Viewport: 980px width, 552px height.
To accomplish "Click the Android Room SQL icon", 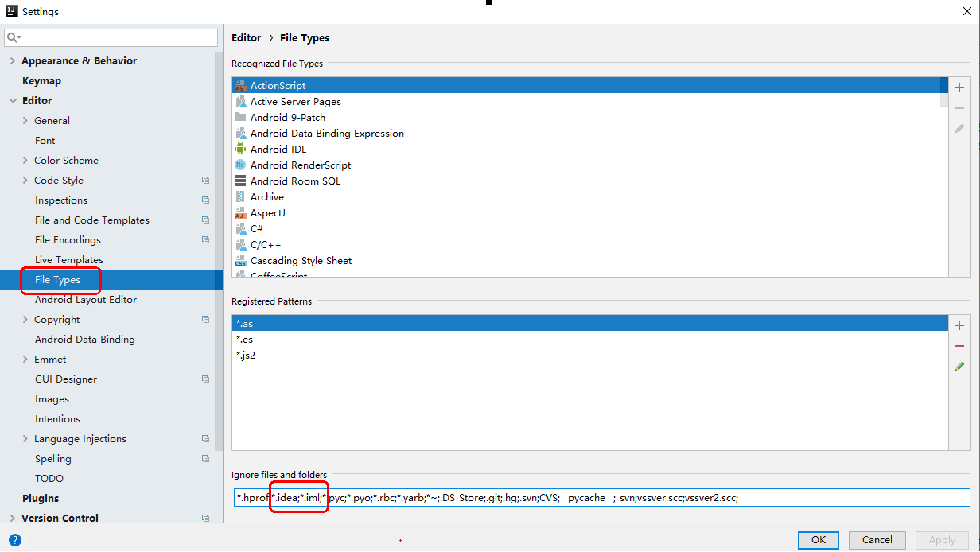I will pyautogui.click(x=240, y=181).
